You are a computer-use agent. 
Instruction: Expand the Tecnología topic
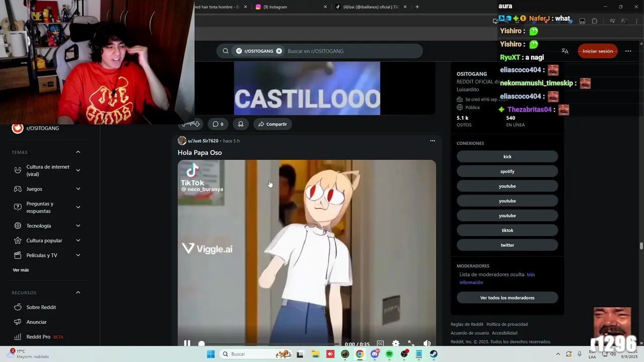[x=78, y=226]
